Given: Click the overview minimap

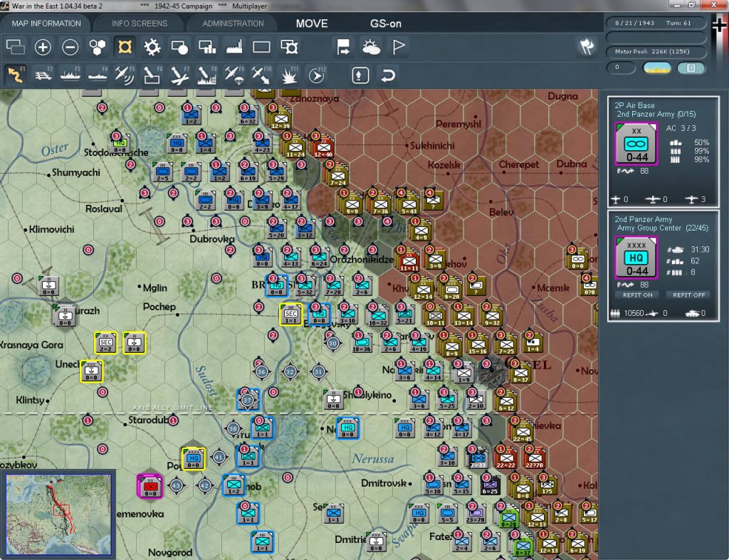Looking at the screenshot, I should (x=58, y=514).
